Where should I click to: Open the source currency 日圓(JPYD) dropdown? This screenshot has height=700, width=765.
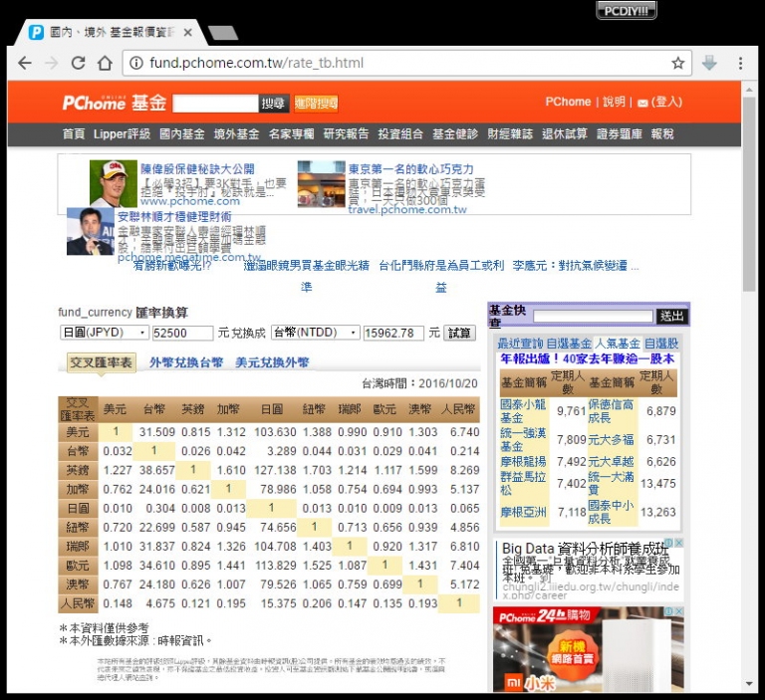coord(105,333)
